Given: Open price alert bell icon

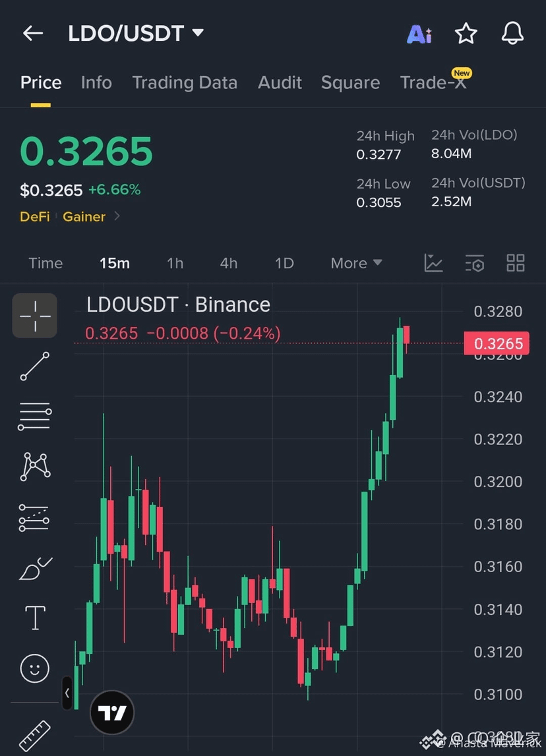Looking at the screenshot, I should [512, 33].
